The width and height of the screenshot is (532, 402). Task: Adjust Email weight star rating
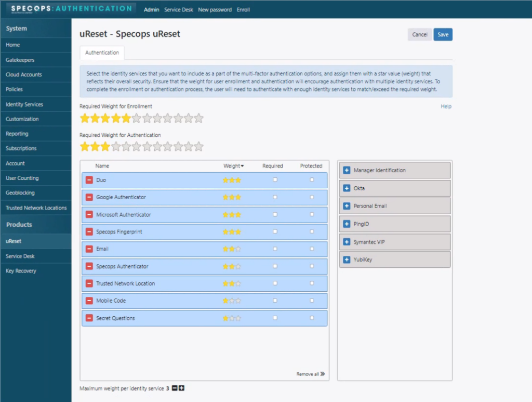(232, 249)
